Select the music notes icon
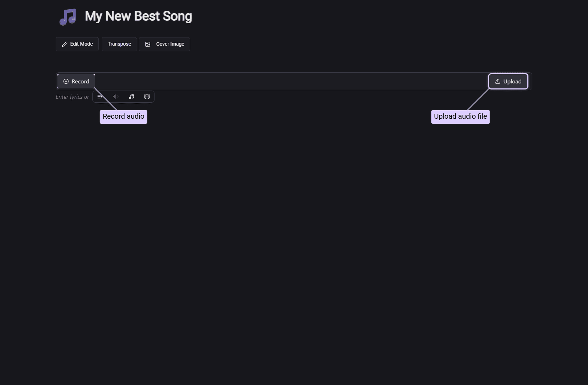This screenshot has height=385, width=588. [131, 97]
